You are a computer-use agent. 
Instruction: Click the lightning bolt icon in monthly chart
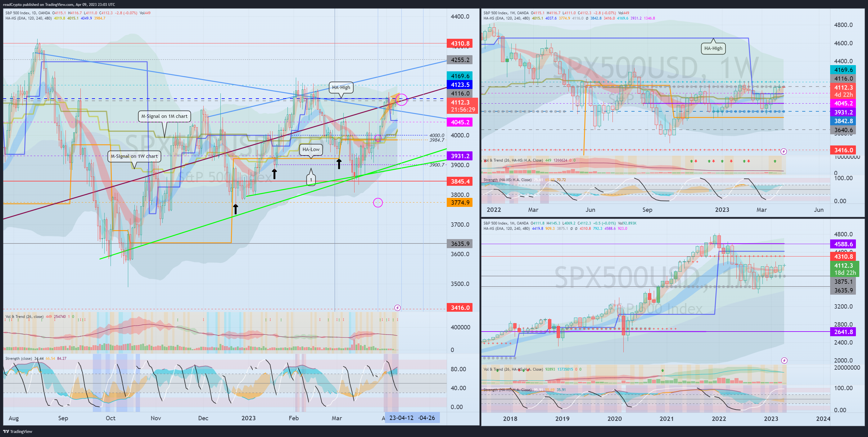[x=784, y=361]
